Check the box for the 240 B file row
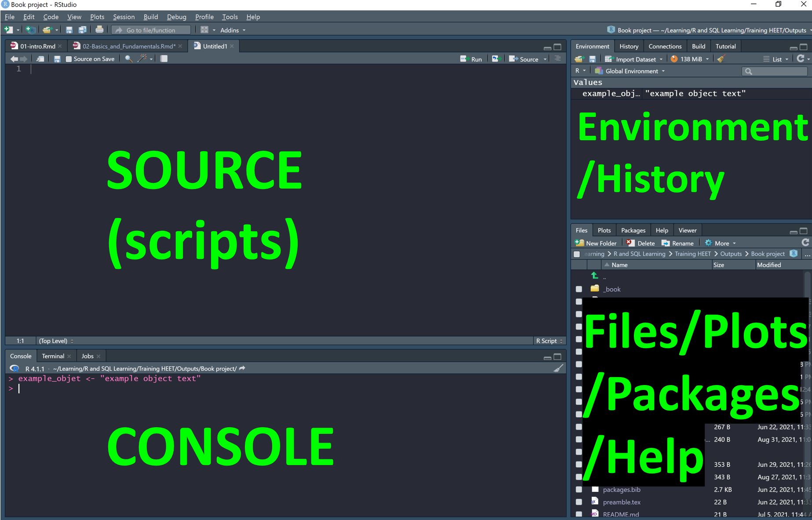Viewport: 812px width, 520px height. click(x=579, y=440)
